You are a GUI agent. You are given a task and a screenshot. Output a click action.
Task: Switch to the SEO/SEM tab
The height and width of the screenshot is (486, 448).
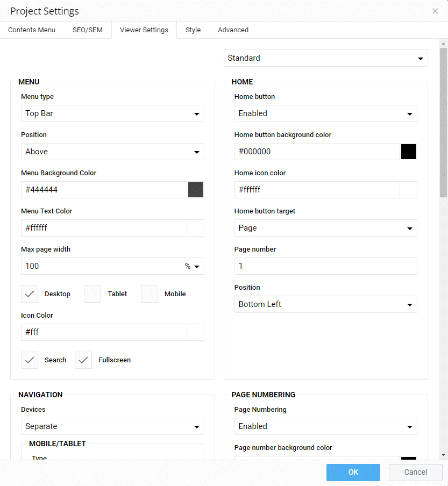click(87, 30)
